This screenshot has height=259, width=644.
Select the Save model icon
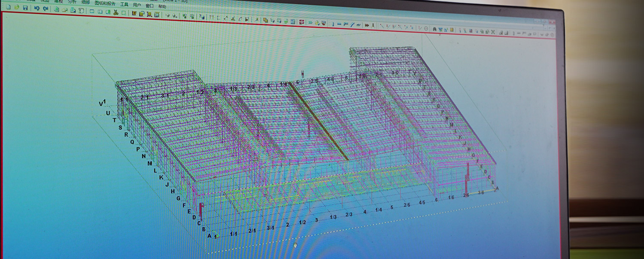tap(26, 8)
